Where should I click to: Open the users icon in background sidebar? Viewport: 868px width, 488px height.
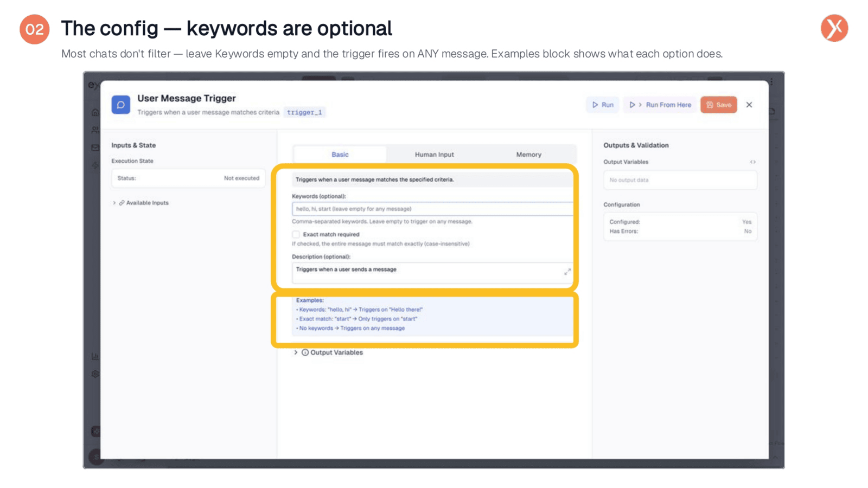tap(95, 130)
